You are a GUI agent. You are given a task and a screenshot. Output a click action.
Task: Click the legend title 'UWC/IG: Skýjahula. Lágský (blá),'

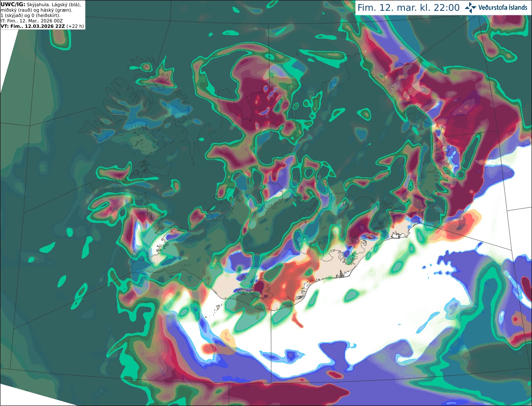(41, 4)
